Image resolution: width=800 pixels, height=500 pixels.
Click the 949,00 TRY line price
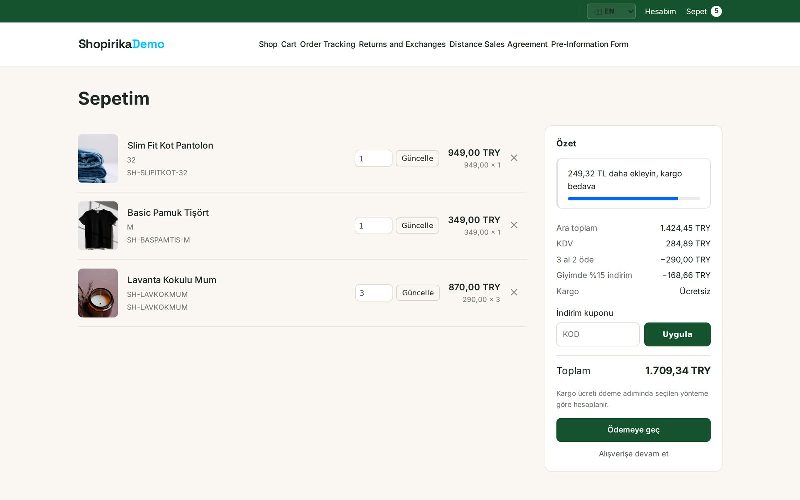[x=474, y=153]
